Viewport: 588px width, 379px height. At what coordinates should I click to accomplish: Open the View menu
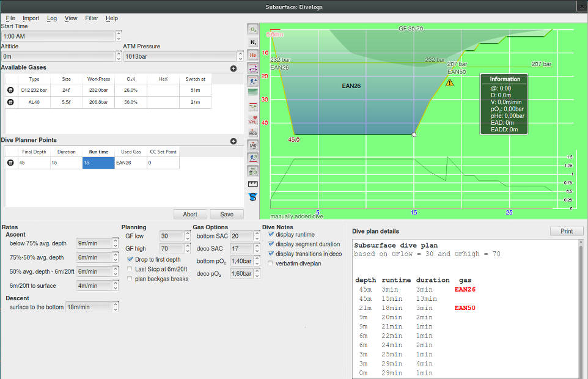click(x=71, y=18)
